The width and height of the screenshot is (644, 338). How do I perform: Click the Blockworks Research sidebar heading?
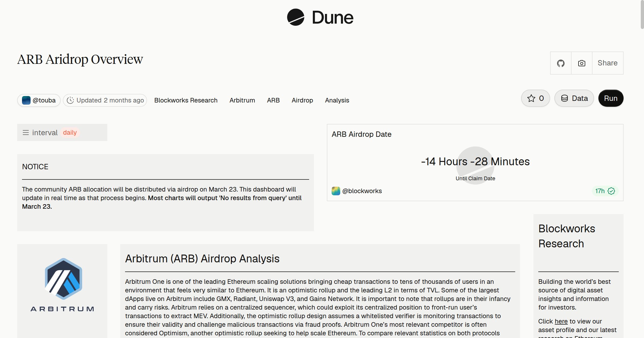(567, 236)
